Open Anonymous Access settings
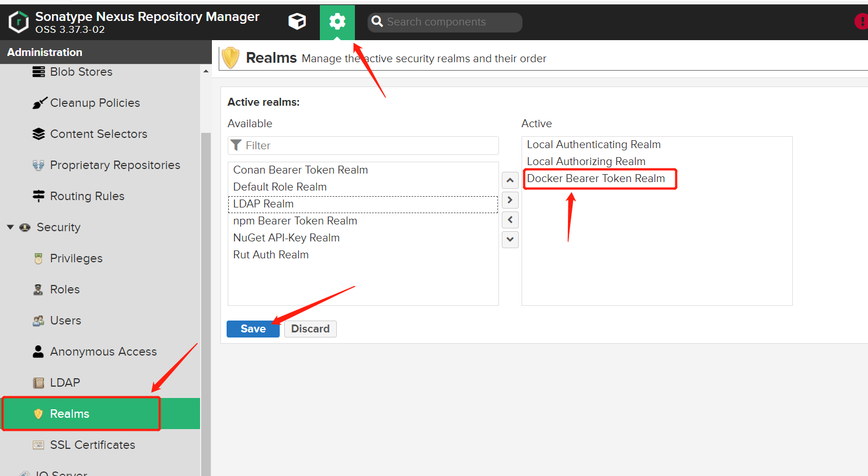Screen dimensions: 868x476 pos(103,352)
